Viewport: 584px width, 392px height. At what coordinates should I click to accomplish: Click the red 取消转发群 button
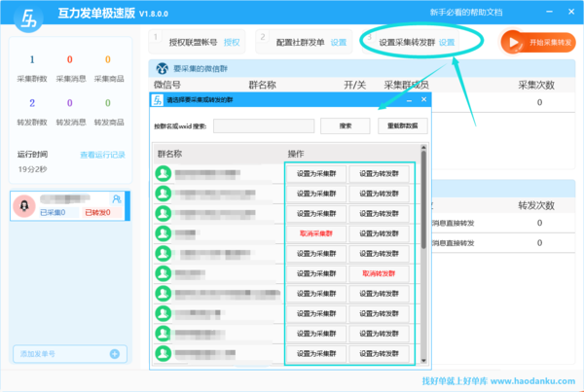[380, 274]
